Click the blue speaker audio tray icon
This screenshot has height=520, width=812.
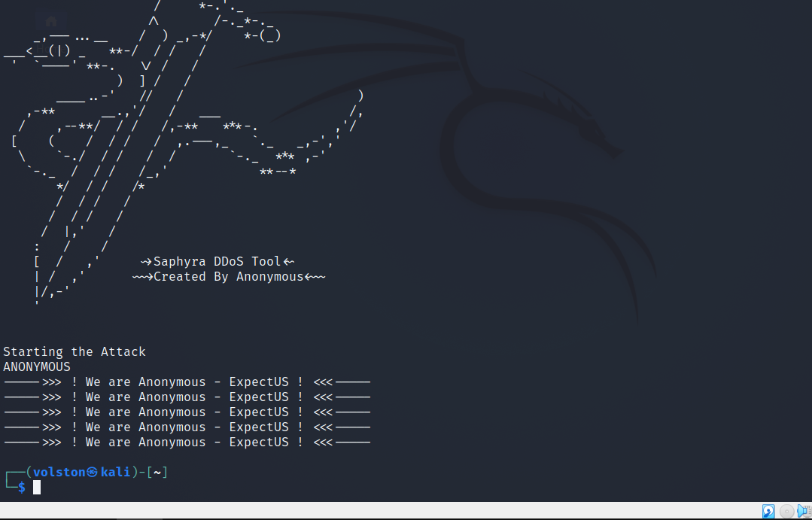800,511
